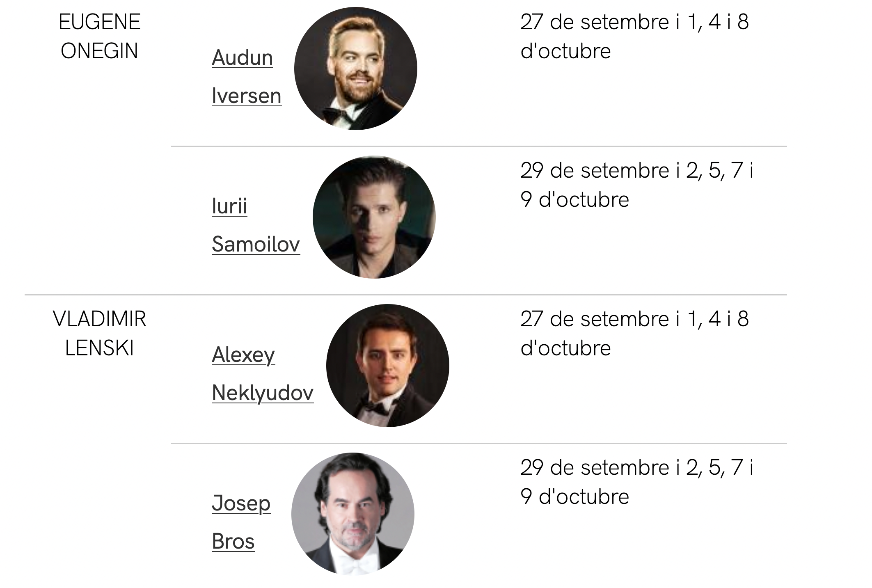The width and height of the screenshot is (872, 588).
Task: Click the performance dates in Audun Iversen's row
Action: 634,37
